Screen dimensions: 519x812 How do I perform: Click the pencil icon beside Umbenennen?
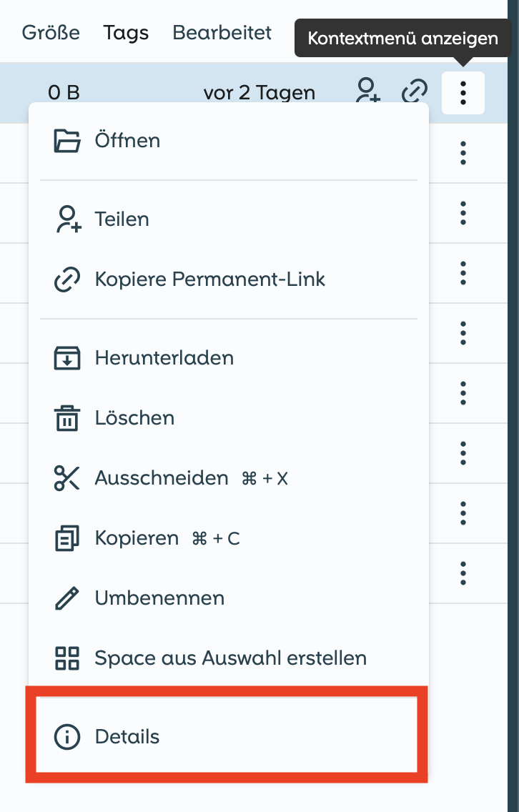tap(67, 598)
